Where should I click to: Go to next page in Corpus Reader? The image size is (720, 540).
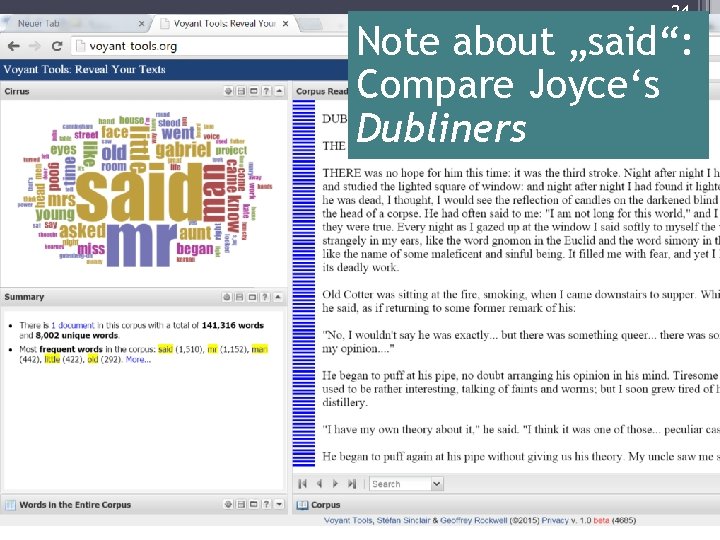pyautogui.click(x=335, y=484)
